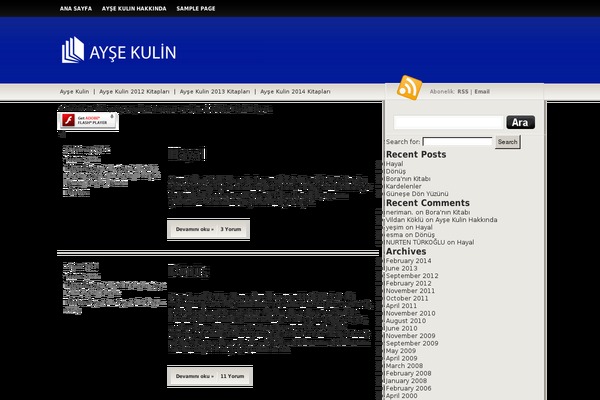Open the April 2009 archive
Screen dimensions: 600x400
tap(401, 358)
